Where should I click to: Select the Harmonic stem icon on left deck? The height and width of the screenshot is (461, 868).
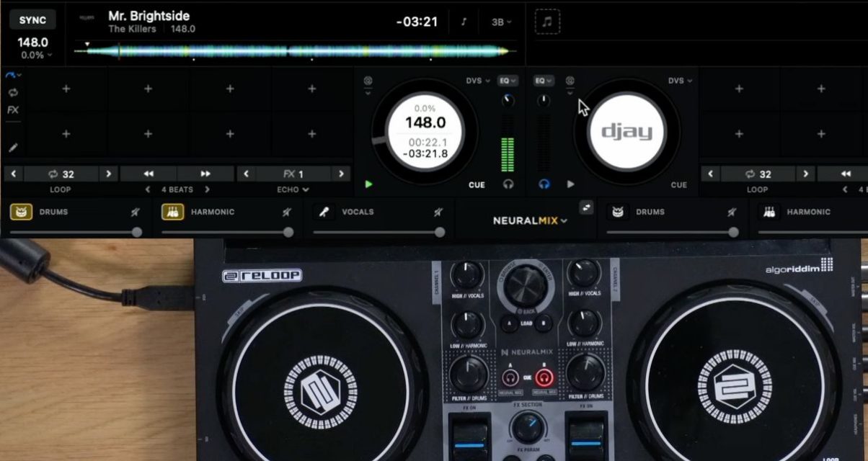(172, 211)
